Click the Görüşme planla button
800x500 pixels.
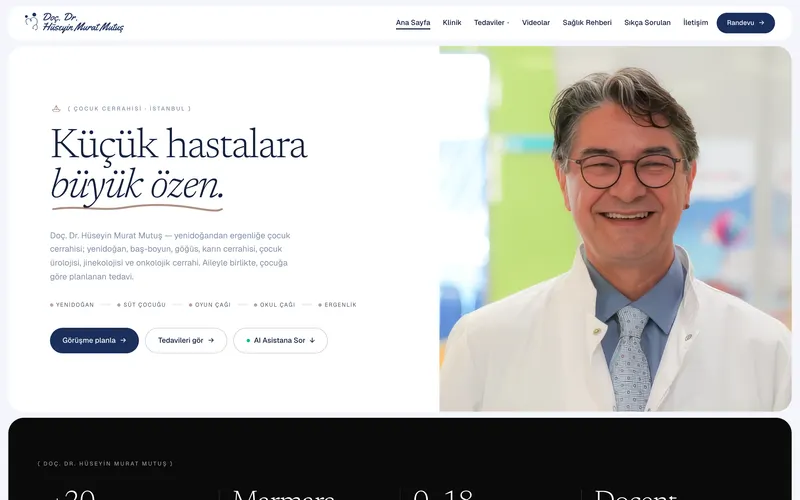click(94, 340)
